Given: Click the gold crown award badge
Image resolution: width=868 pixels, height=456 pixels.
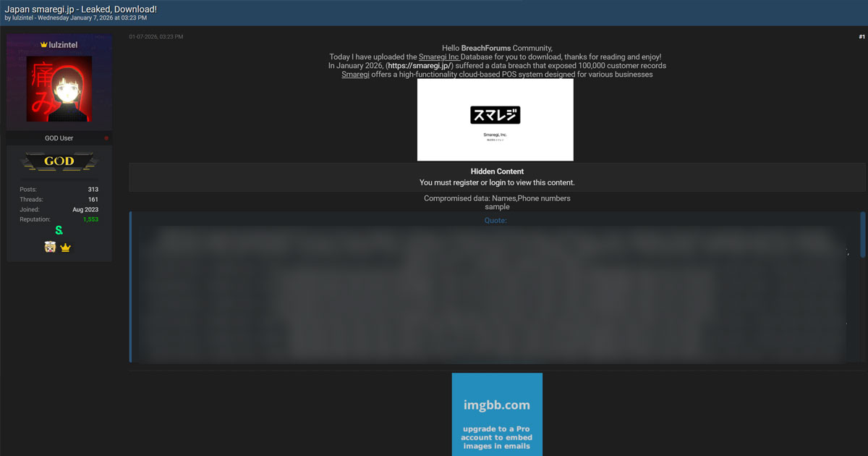Looking at the screenshot, I should pos(65,248).
